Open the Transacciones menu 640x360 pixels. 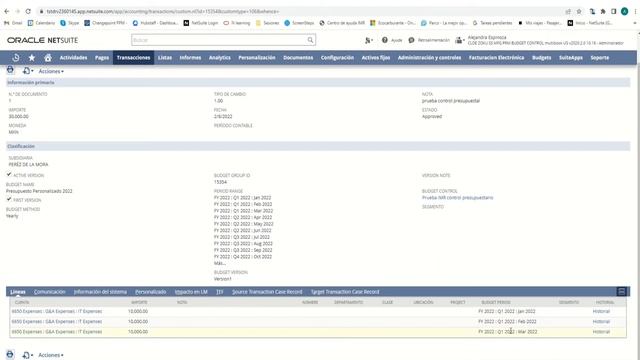tap(133, 58)
